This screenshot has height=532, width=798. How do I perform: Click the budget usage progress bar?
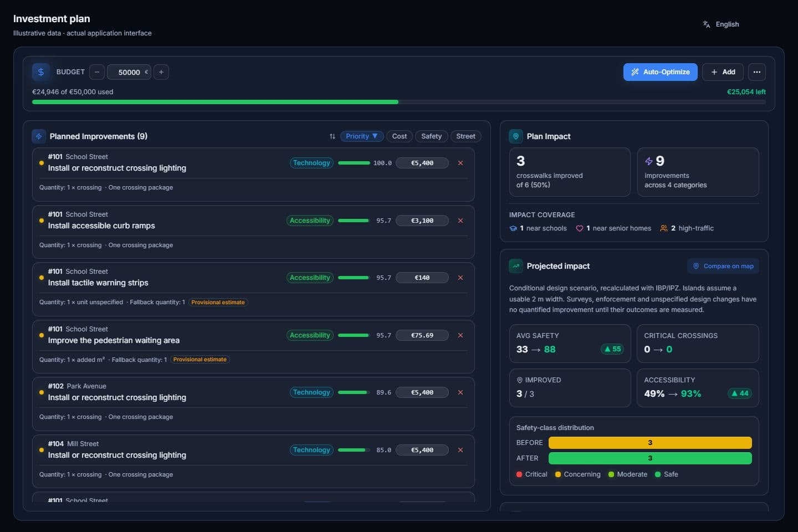[x=399, y=102]
